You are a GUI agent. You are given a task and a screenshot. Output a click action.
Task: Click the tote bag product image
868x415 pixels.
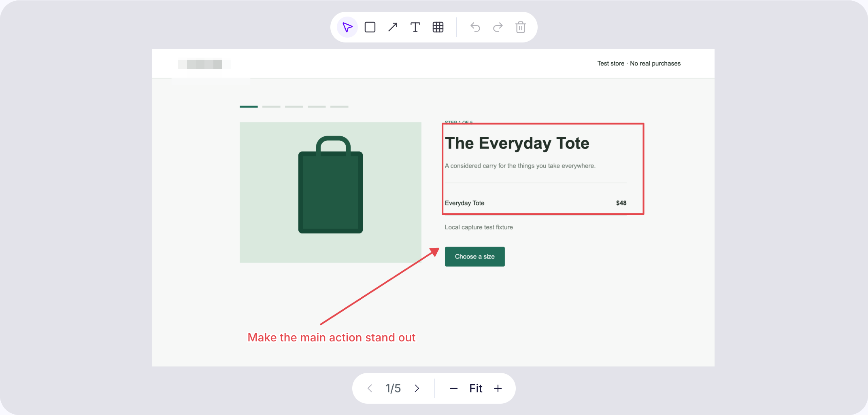point(330,193)
